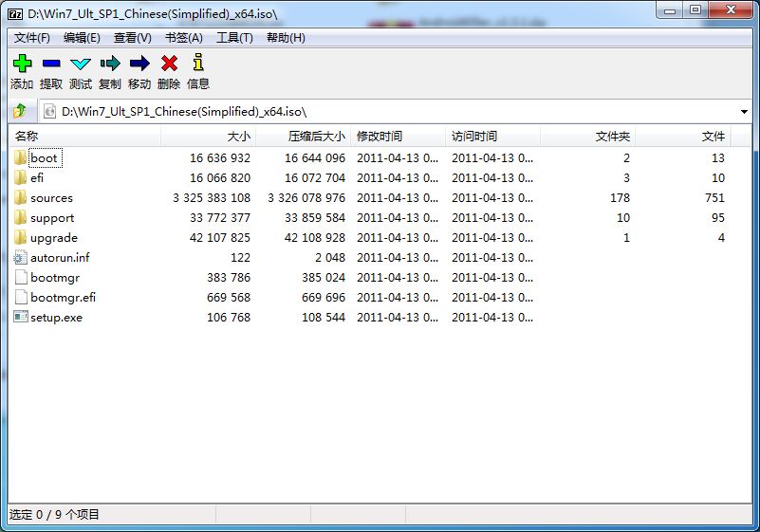760x532 pixels.
Task: Select the autorun.inf file
Action: pyautogui.click(x=60, y=258)
